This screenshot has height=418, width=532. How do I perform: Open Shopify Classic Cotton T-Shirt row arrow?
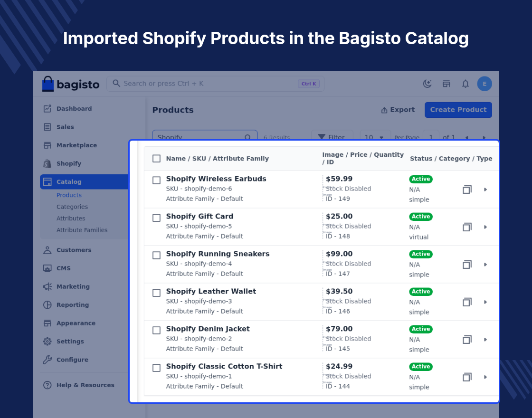coord(485,377)
